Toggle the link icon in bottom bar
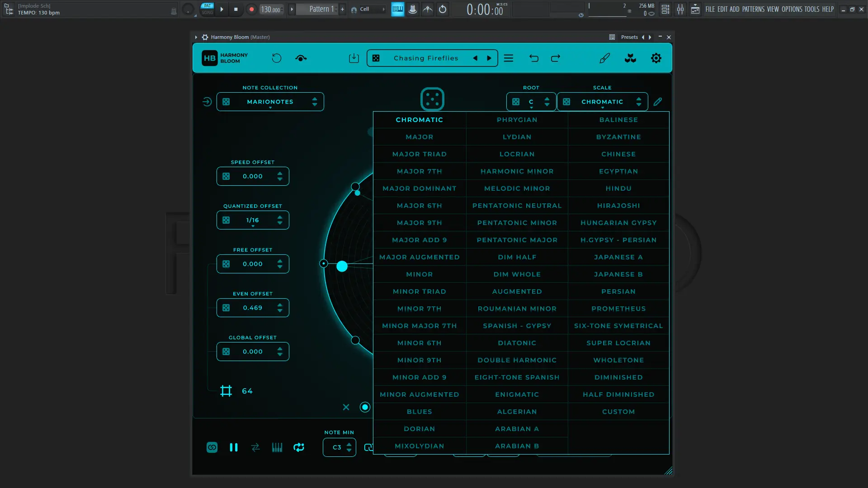Screen dimensions: 868x488 [x=212, y=447]
